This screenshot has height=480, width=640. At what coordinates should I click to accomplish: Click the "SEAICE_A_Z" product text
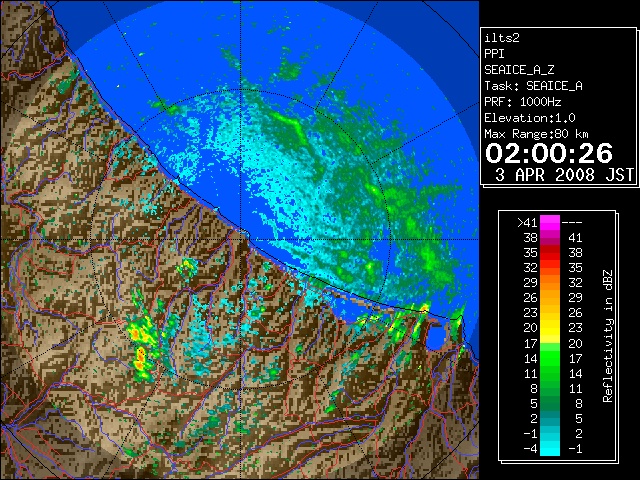pos(519,70)
